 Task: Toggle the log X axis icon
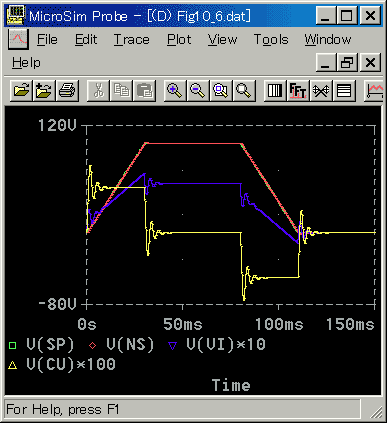pyautogui.click(x=275, y=90)
